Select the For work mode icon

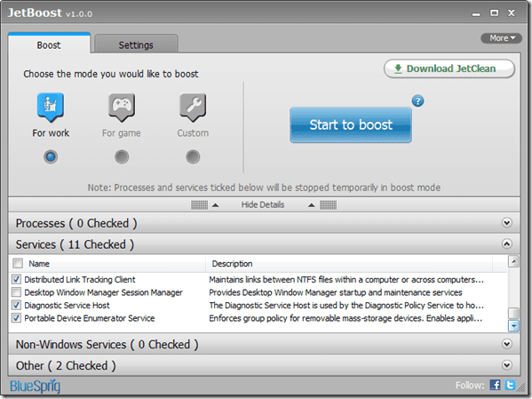51,107
